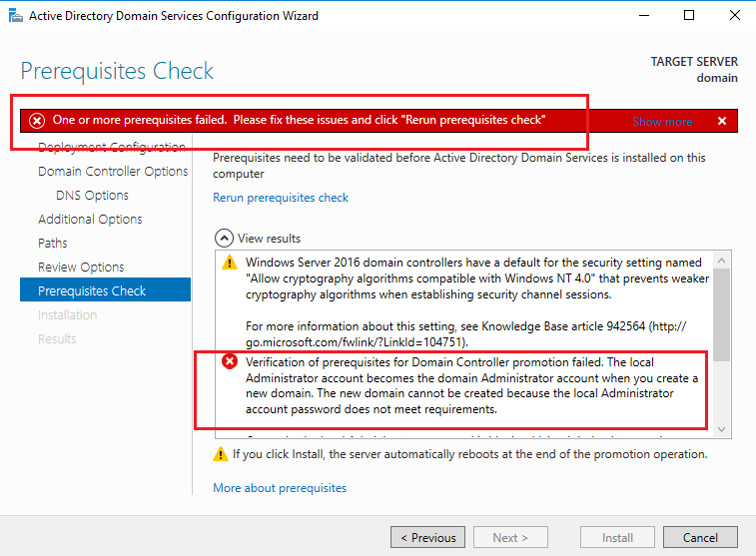Collapse the View results section
This screenshot has width=756, height=556.
222,239
